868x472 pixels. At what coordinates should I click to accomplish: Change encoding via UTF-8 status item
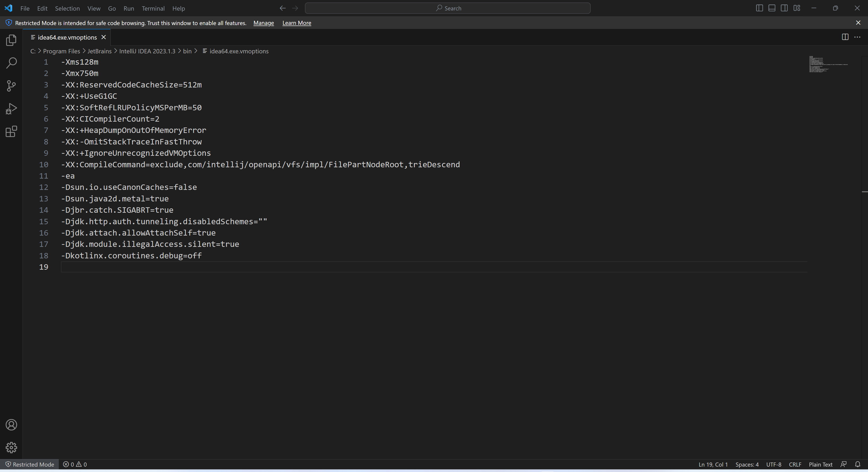pos(774,464)
